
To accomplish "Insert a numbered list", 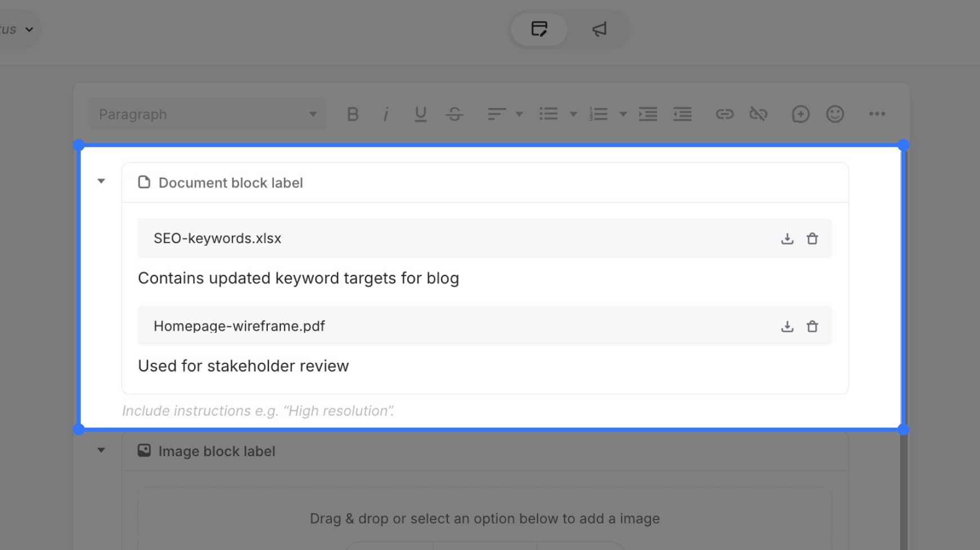I will click(x=599, y=114).
